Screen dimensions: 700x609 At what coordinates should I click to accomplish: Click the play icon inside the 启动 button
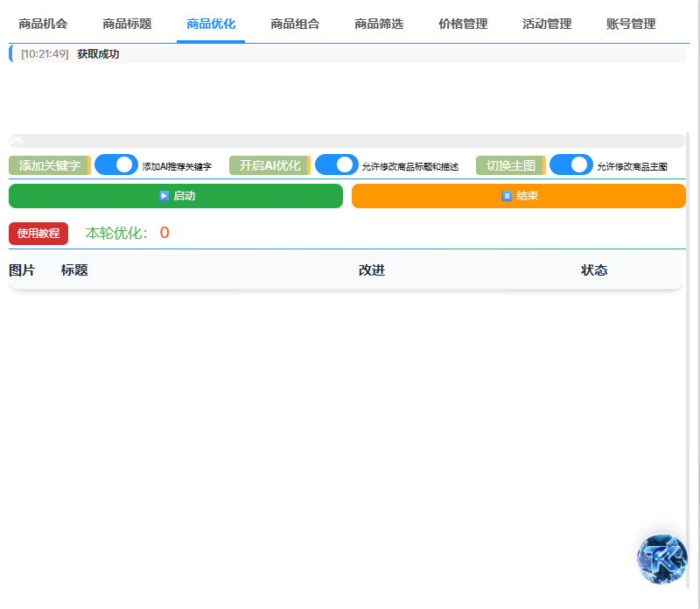161,196
